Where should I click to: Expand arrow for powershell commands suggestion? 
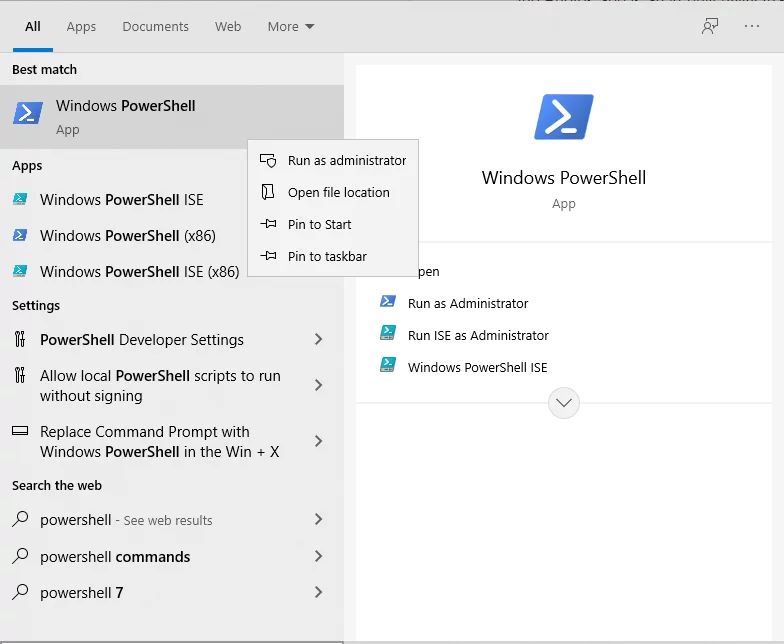[x=318, y=556]
